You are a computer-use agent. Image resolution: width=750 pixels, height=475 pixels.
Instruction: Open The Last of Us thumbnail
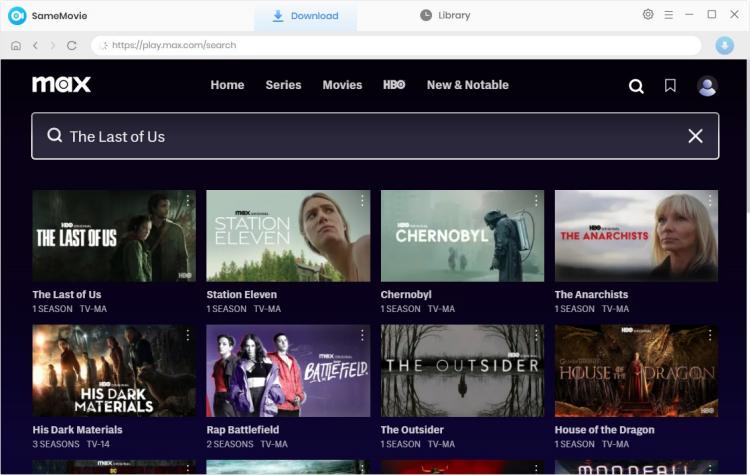(x=114, y=236)
